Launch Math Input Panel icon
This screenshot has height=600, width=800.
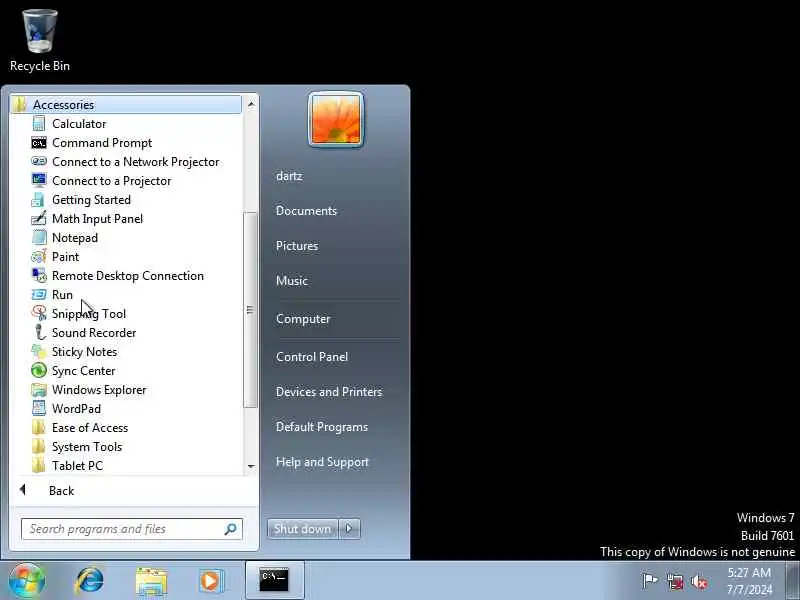pos(39,218)
